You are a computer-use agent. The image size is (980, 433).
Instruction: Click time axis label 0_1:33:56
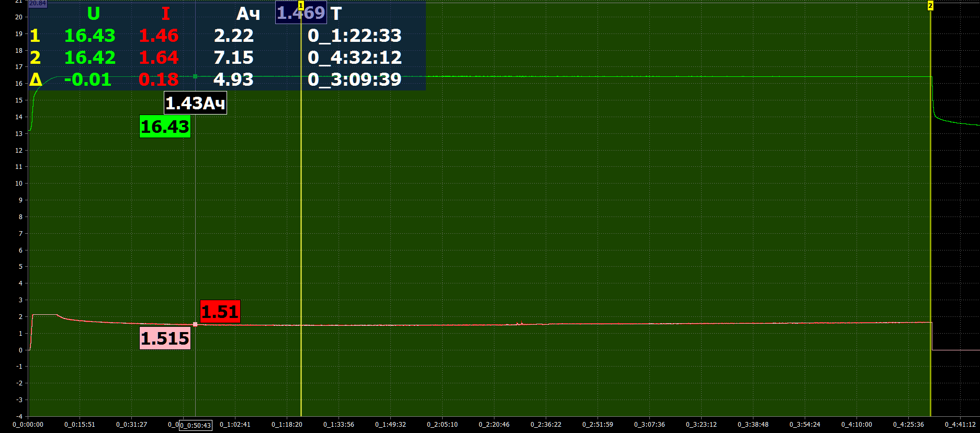pyautogui.click(x=339, y=425)
